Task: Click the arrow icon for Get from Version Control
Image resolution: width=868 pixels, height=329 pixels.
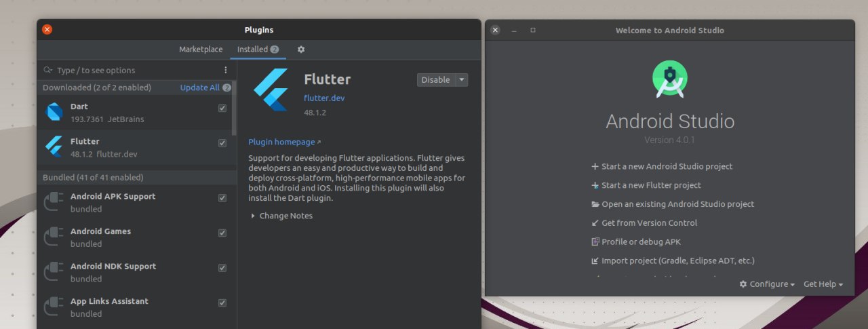Action: 595,223
